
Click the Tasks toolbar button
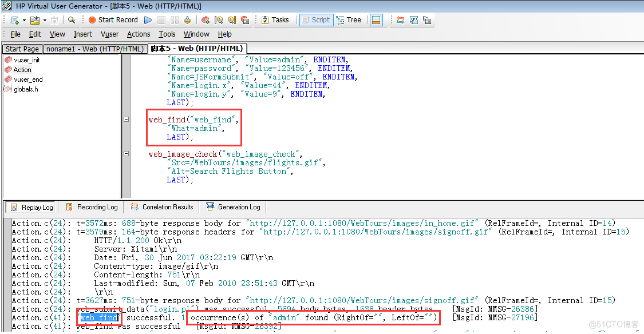point(275,19)
